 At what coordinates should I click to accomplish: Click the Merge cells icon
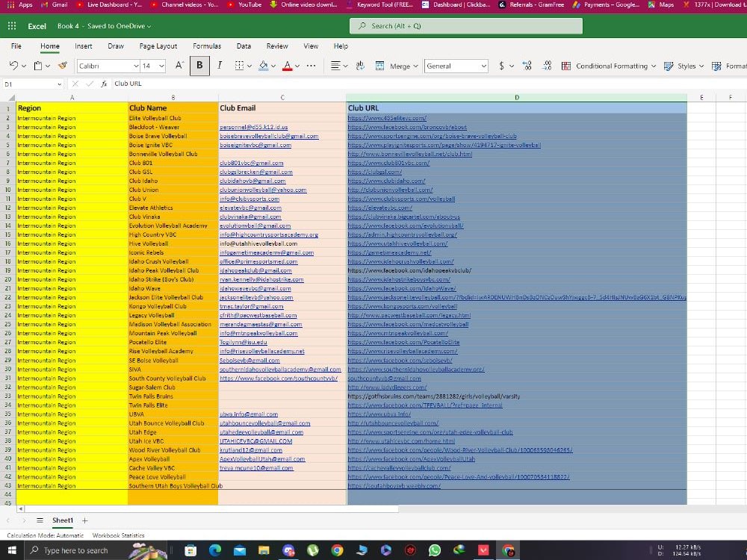[379, 66]
